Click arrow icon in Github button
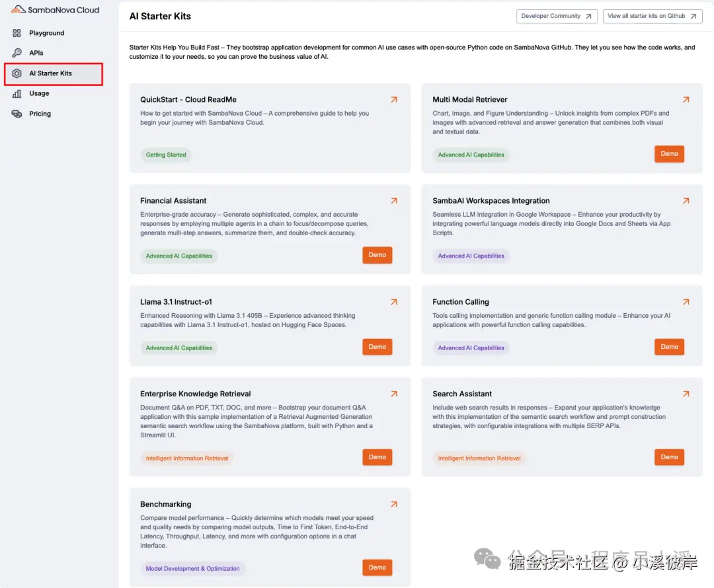Viewport: 714px width, 588px height. click(x=693, y=16)
